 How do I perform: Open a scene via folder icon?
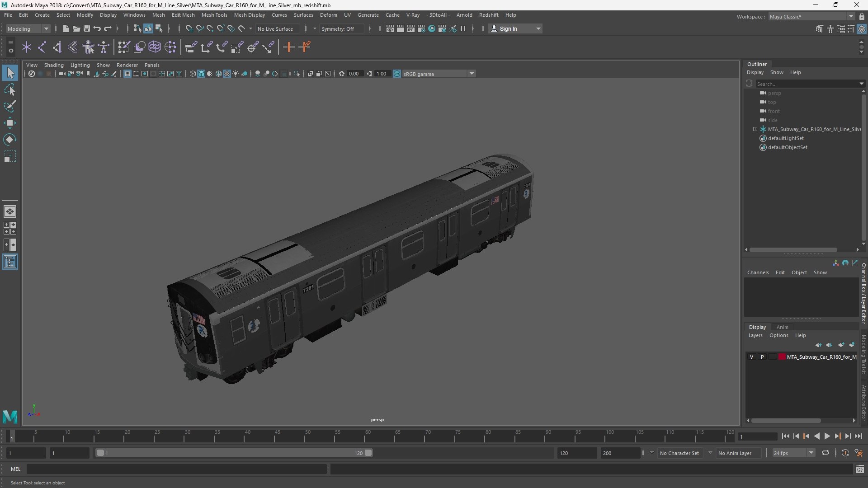(76, 28)
